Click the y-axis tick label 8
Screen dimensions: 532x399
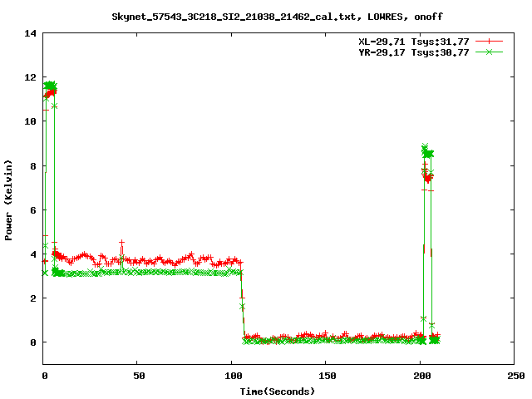coord(33,166)
